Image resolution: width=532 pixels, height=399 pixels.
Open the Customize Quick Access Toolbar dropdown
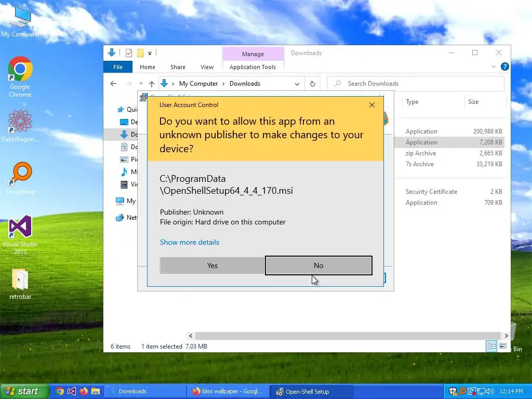[x=150, y=54]
